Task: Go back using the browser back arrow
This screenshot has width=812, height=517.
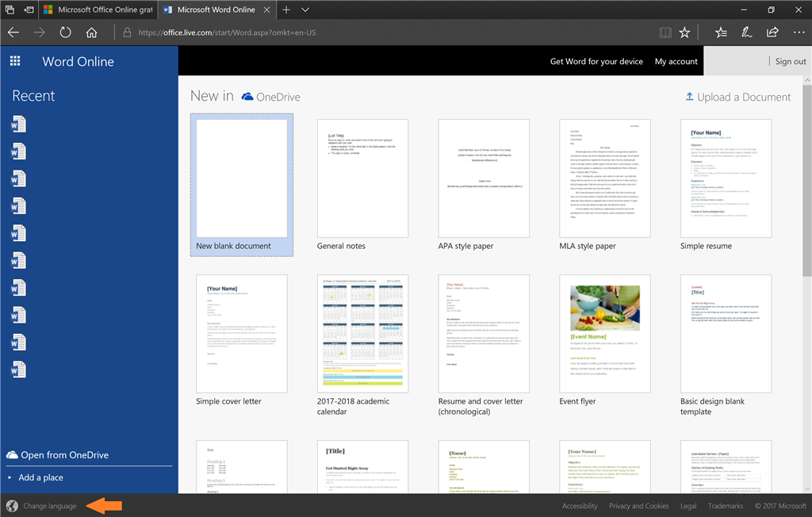Action: pos(13,33)
